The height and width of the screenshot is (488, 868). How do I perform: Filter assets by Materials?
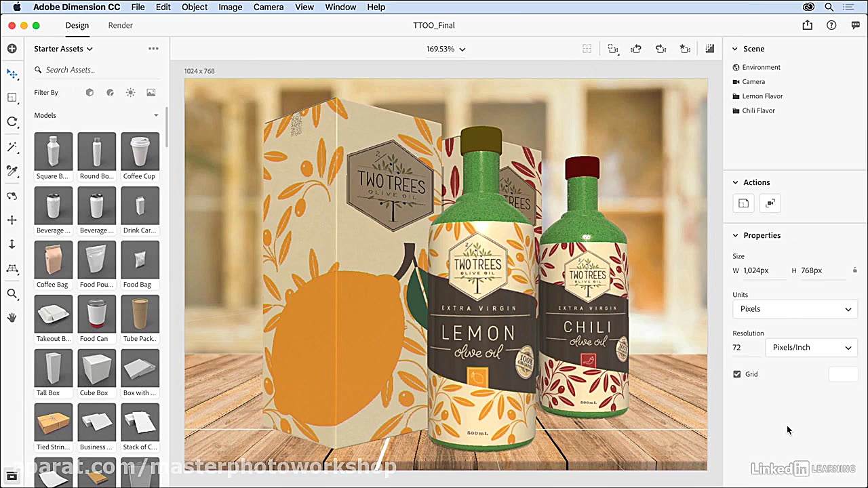(x=110, y=92)
